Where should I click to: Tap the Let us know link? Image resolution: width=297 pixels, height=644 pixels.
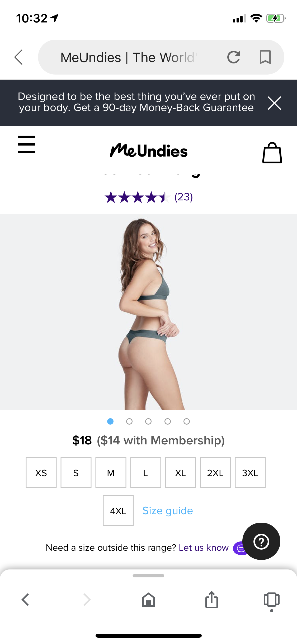click(204, 548)
